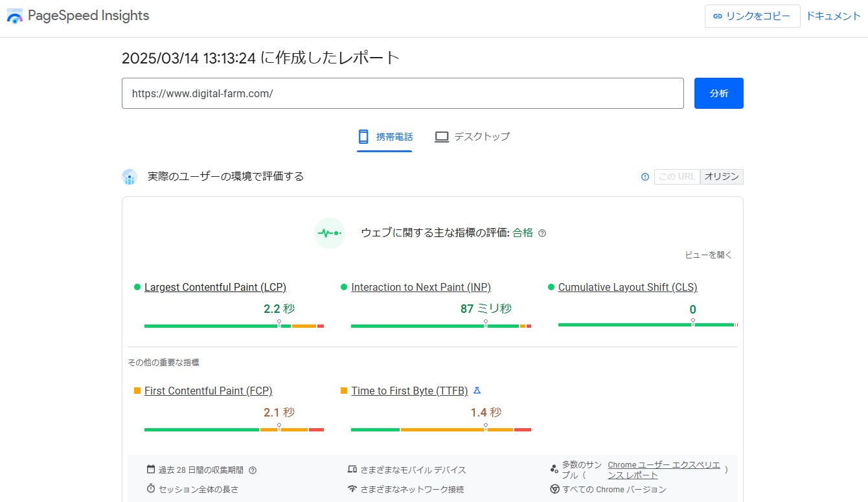Select the オリジン toggle

722,177
